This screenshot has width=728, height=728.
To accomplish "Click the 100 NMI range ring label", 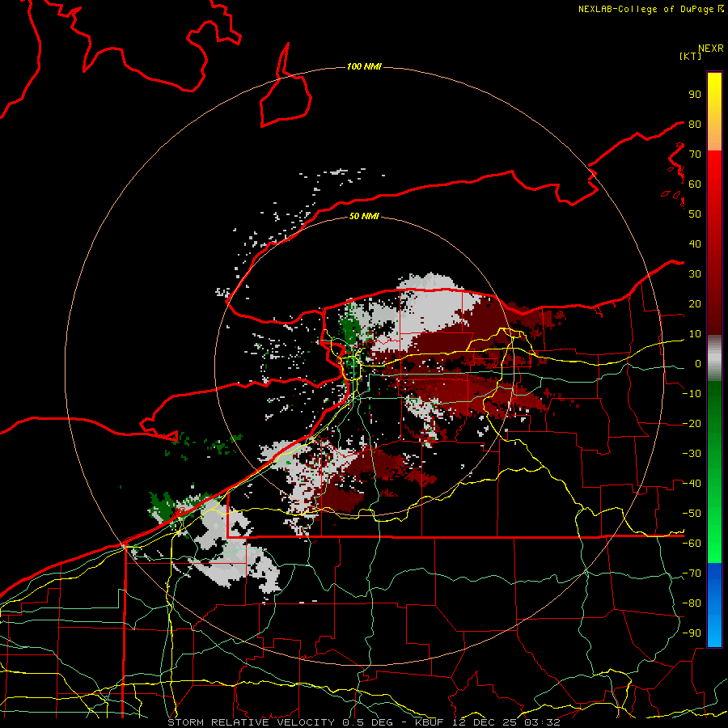I will 364,67.
